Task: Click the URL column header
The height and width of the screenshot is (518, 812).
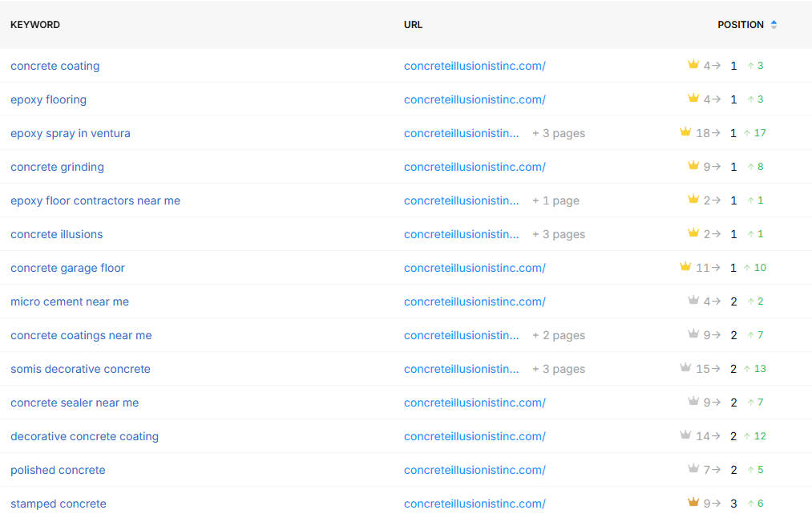Action: tap(414, 24)
